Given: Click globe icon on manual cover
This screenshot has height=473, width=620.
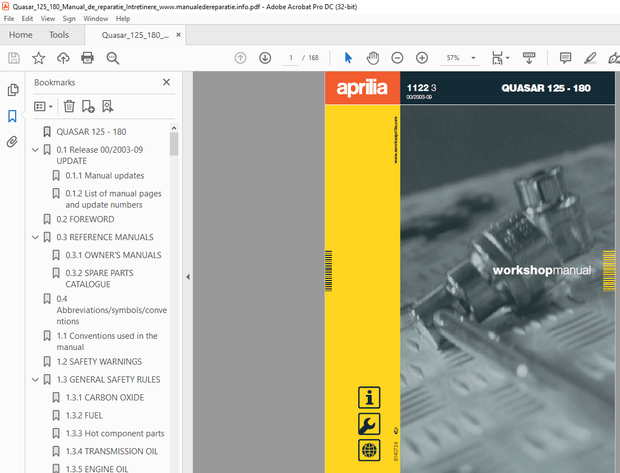Looking at the screenshot, I should pyautogui.click(x=369, y=450).
